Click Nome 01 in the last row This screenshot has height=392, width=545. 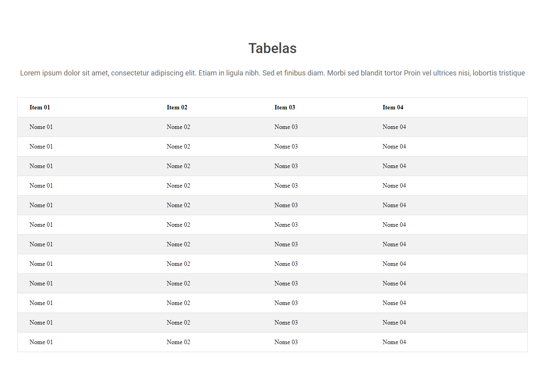point(41,342)
